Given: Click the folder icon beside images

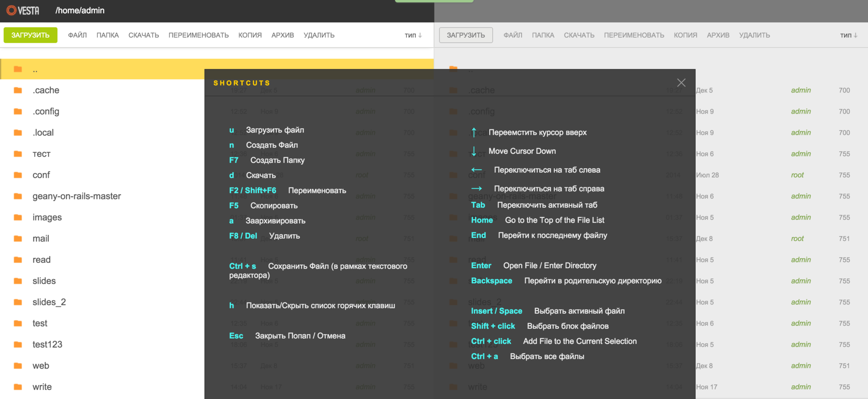Looking at the screenshot, I should [18, 218].
